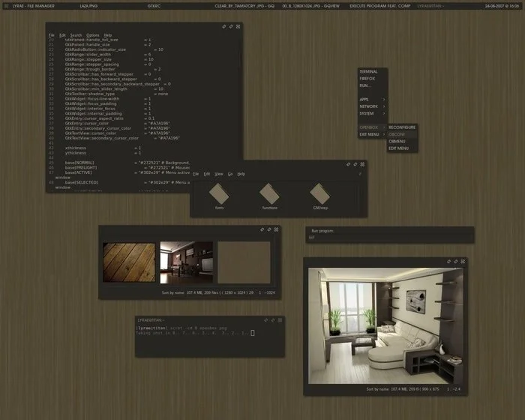The width and height of the screenshot is (525, 420).
Task: Expand the SYSTEM submenu
Action: (x=373, y=113)
